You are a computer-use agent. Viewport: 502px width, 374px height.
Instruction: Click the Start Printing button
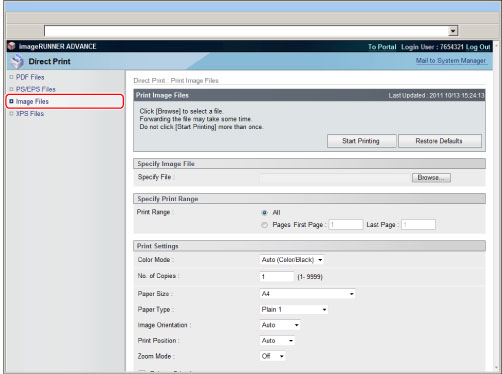[x=362, y=141]
